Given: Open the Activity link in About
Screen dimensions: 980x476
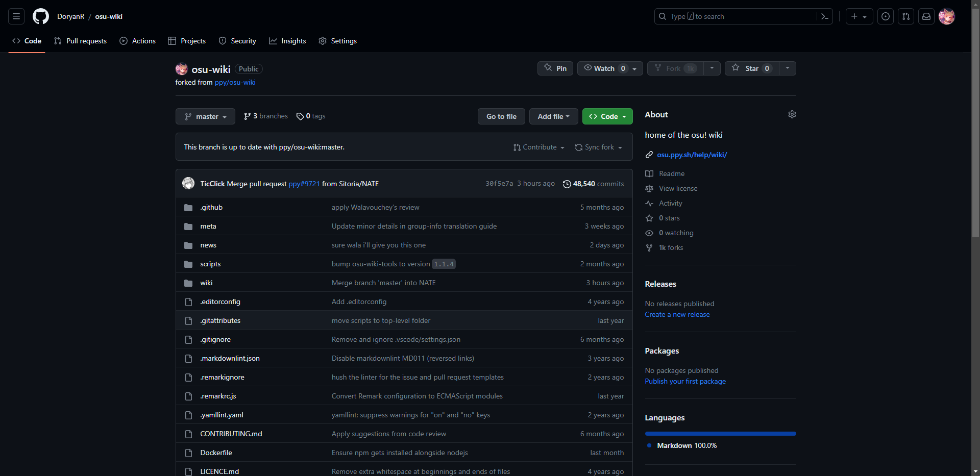Looking at the screenshot, I should coord(664,203).
